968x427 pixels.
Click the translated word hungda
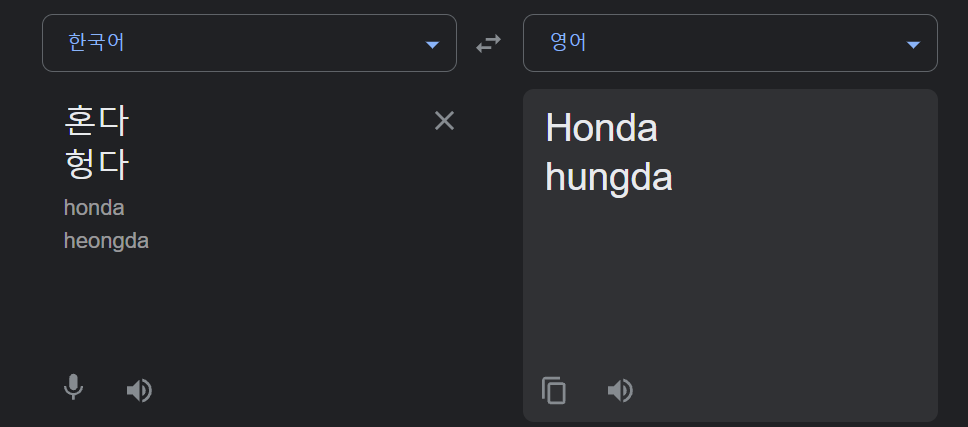(608, 177)
